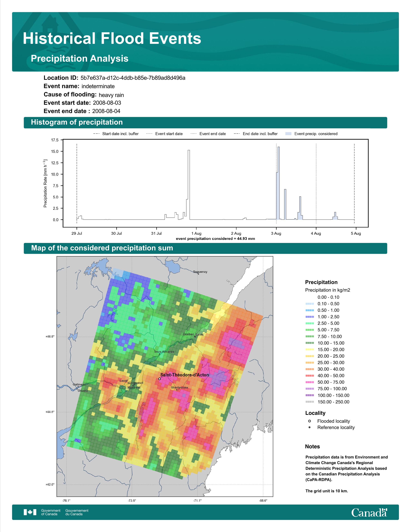Click the Flooded locality circle marker in legend

tap(309, 421)
